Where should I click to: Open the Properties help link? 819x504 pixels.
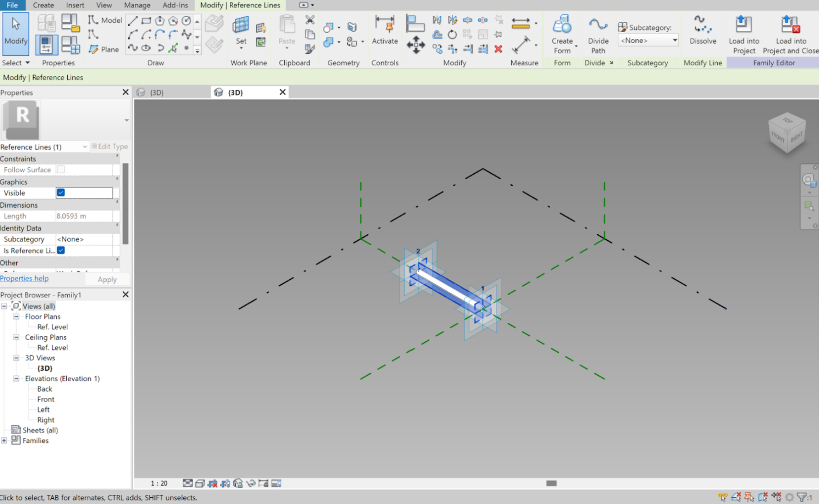pyautogui.click(x=24, y=278)
